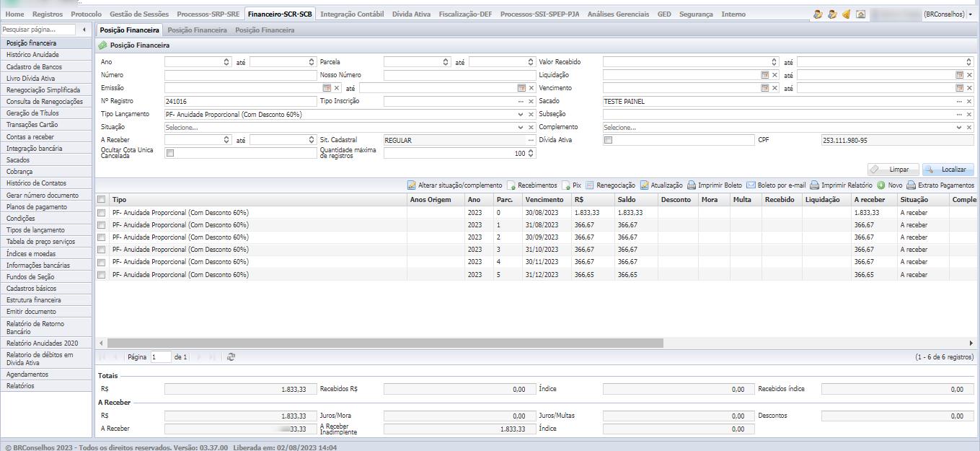
Task: Switch to the Registros main tab
Action: click(48, 14)
